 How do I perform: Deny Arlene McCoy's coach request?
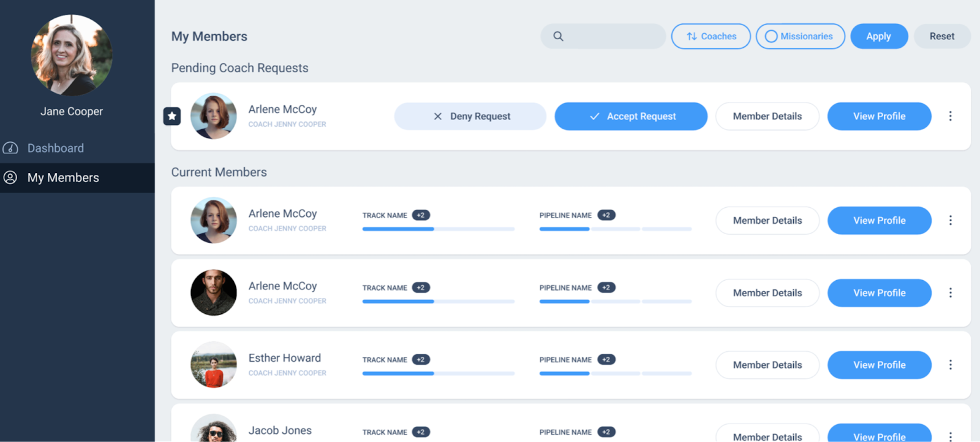click(470, 116)
